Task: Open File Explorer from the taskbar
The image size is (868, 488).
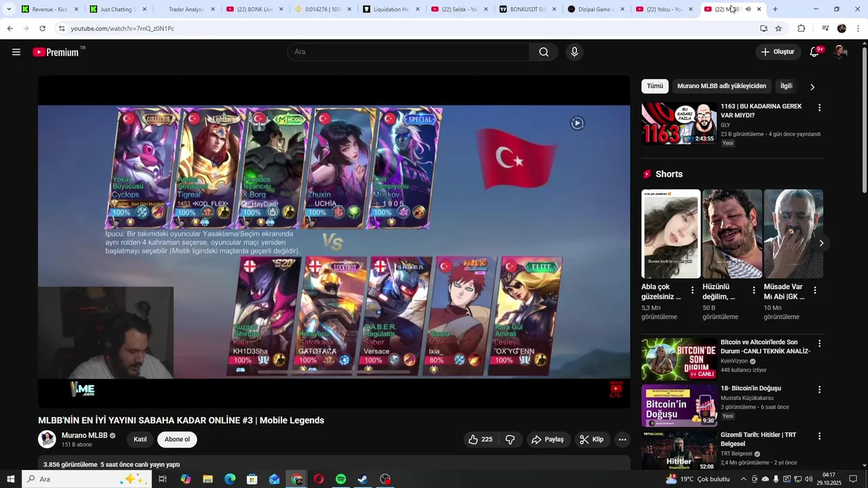Action: (x=208, y=479)
